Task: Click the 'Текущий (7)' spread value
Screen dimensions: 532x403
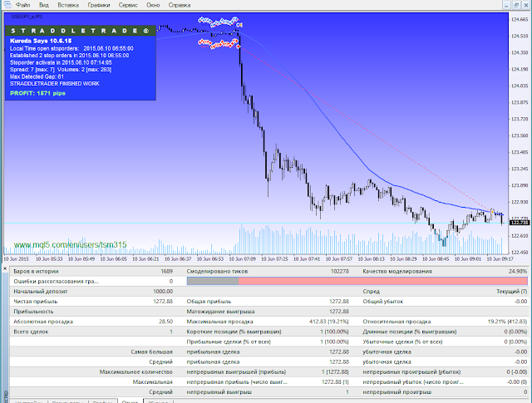Action: click(x=512, y=291)
